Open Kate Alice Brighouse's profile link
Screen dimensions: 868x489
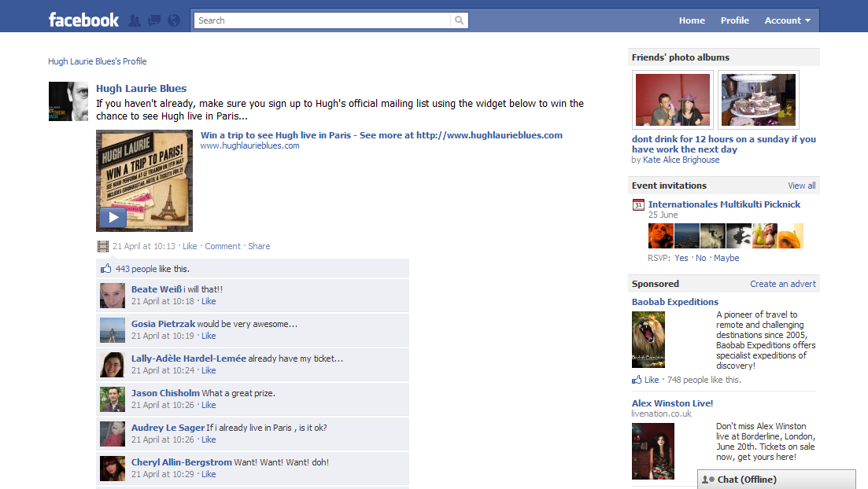click(681, 160)
